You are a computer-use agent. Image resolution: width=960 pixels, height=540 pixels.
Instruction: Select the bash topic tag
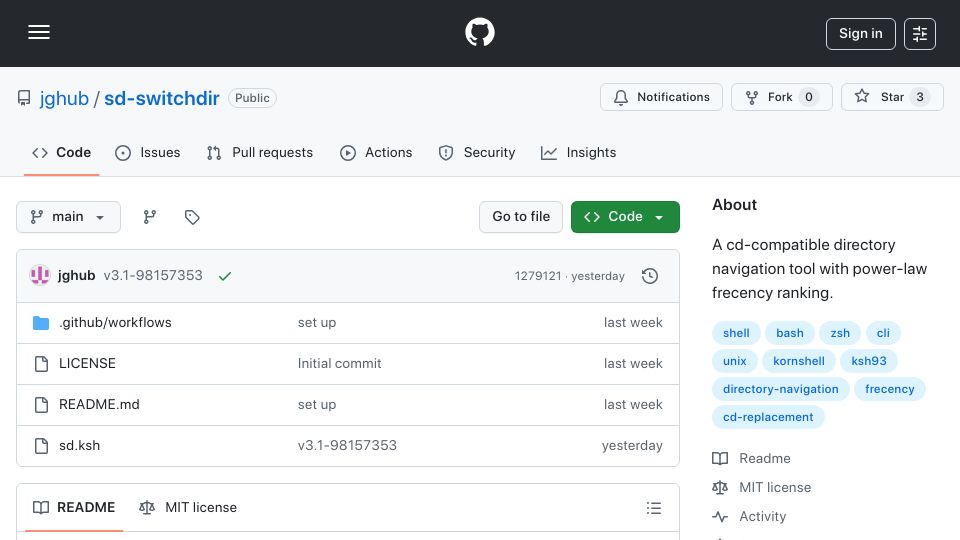tap(790, 333)
